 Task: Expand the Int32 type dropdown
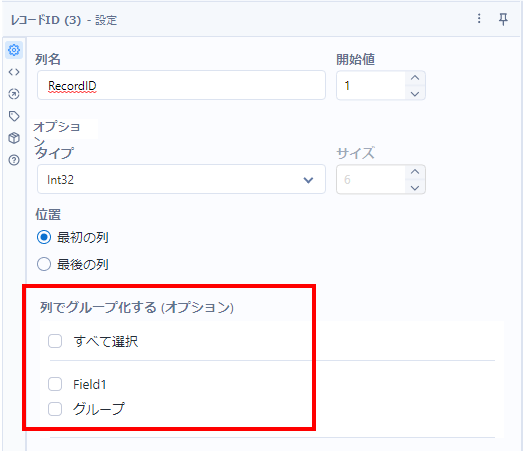(x=181, y=179)
